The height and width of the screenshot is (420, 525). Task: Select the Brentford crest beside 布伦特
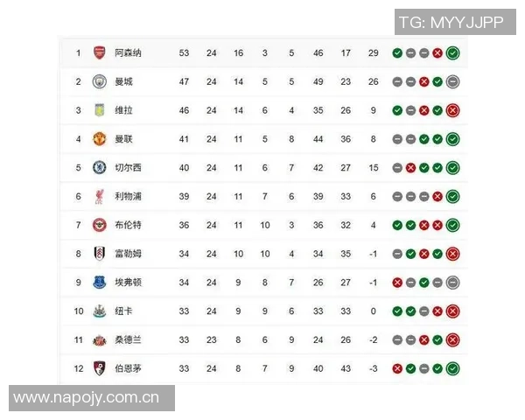pos(99,225)
